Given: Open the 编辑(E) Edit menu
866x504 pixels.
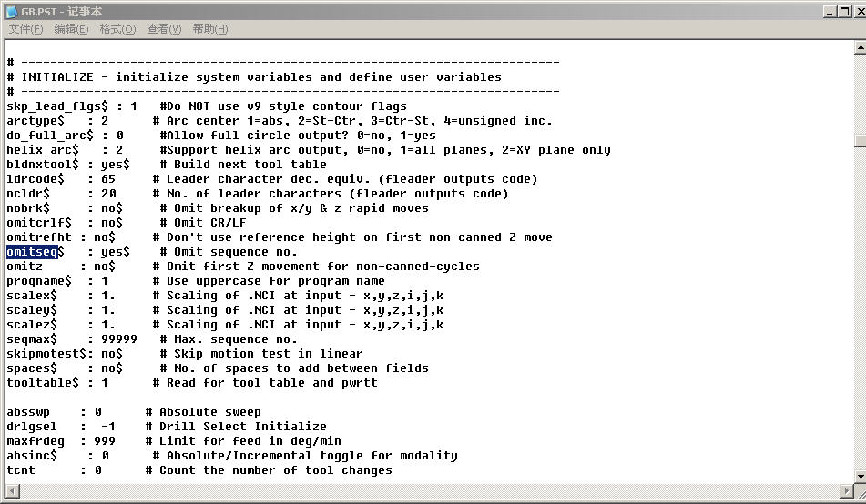Looking at the screenshot, I should point(71,29).
